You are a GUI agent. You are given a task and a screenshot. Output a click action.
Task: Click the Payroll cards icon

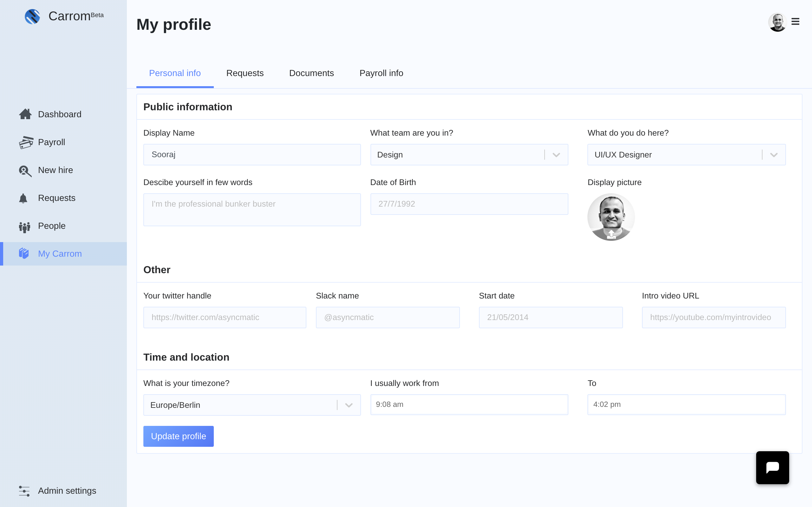click(26, 142)
